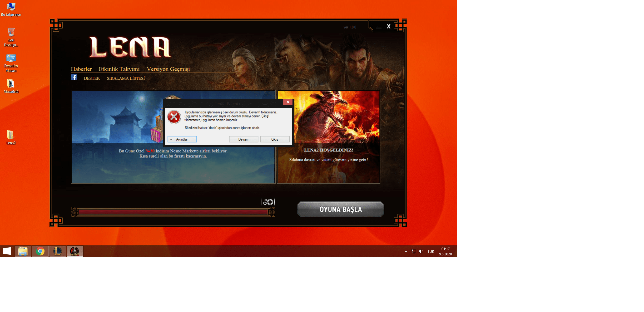Viewport: 644px width, 312px height.
Task: Open the launcher settings gear icon
Action: [268, 202]
